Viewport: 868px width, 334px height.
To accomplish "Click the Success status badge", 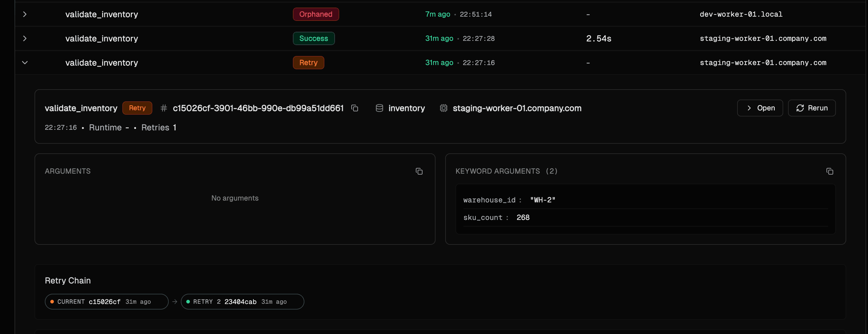I will pos(313,38).
